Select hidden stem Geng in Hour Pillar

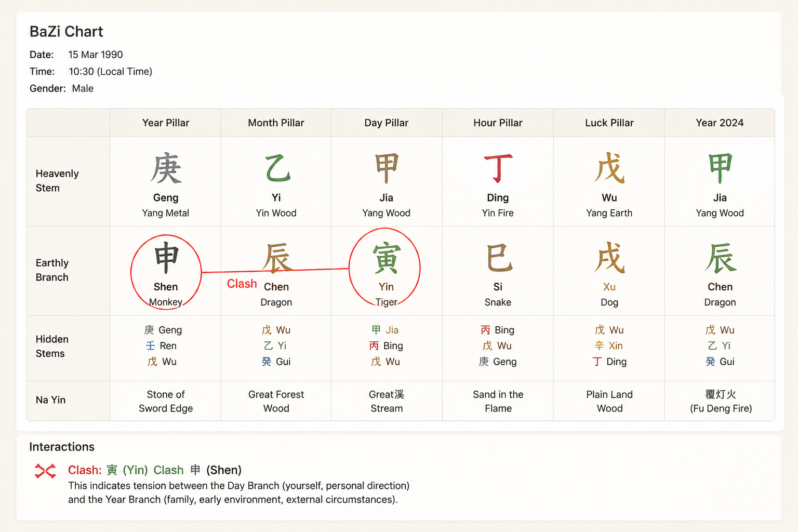coord(498,362)
